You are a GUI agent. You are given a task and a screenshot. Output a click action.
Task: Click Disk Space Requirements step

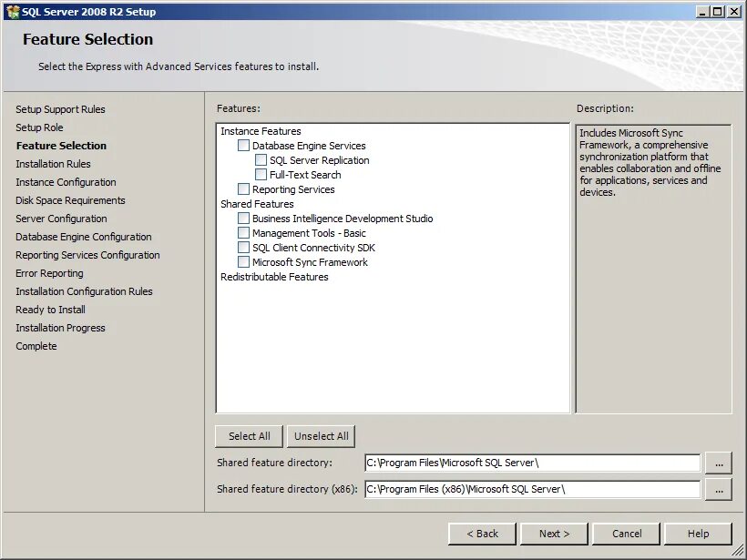[x=70, y=200]
